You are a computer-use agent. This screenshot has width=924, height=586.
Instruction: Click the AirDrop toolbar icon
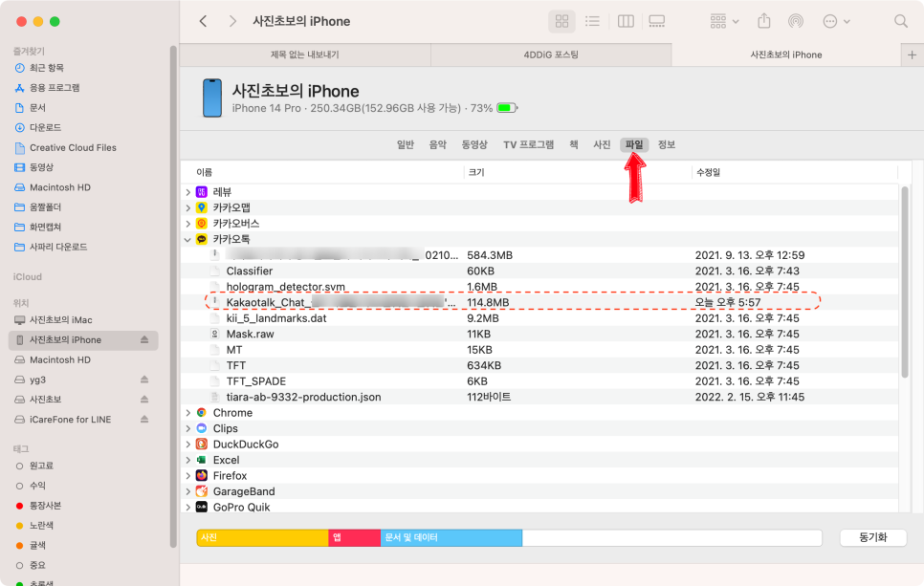point(796,21)
